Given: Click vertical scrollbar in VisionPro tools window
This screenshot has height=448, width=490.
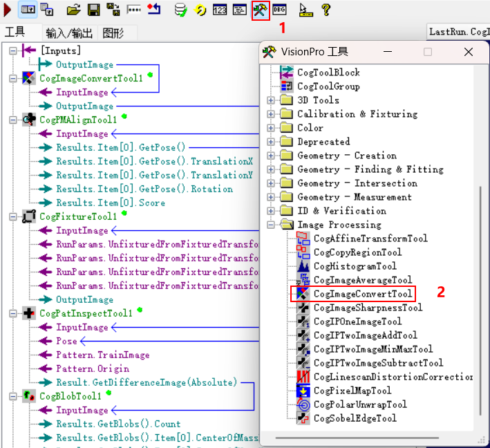Looking at the screenshot, I should pyautogui.click(x=480, y=301).
